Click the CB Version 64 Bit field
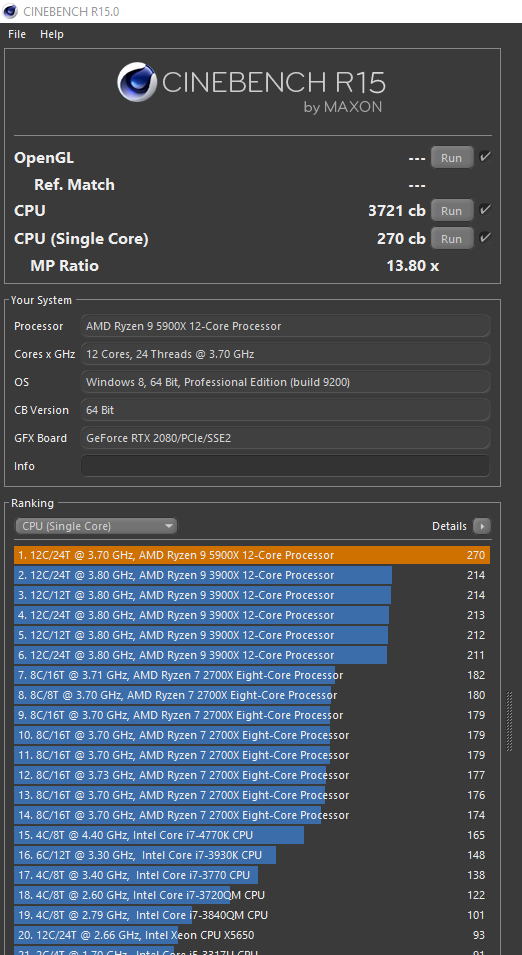This screenshot has height=955, width=522. point(285,410)
